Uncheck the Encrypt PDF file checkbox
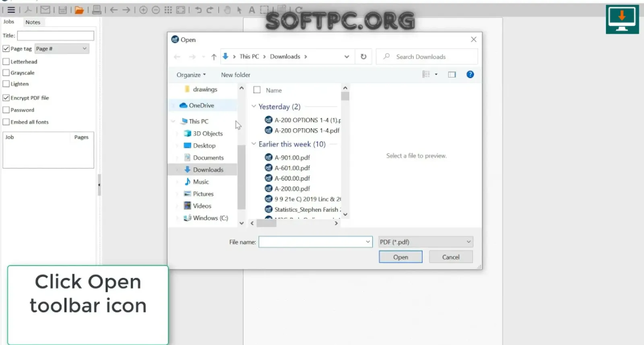 coord(6,98)
